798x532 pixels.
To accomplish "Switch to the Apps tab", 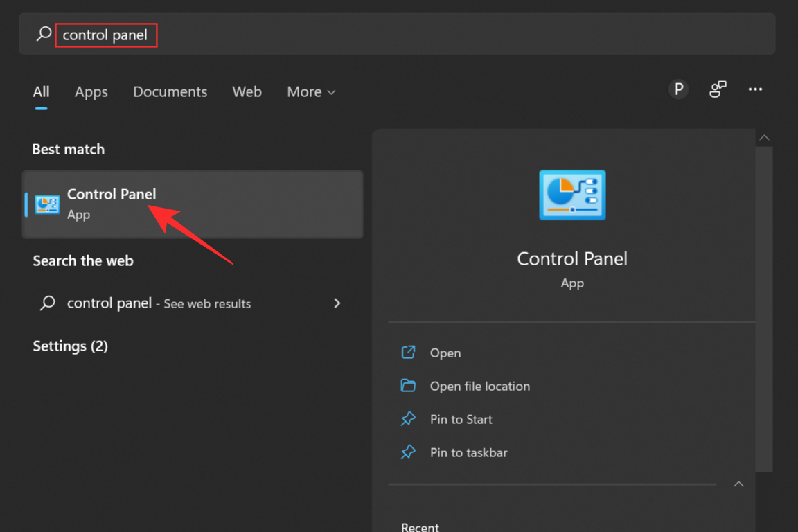I will pos(91,91).
